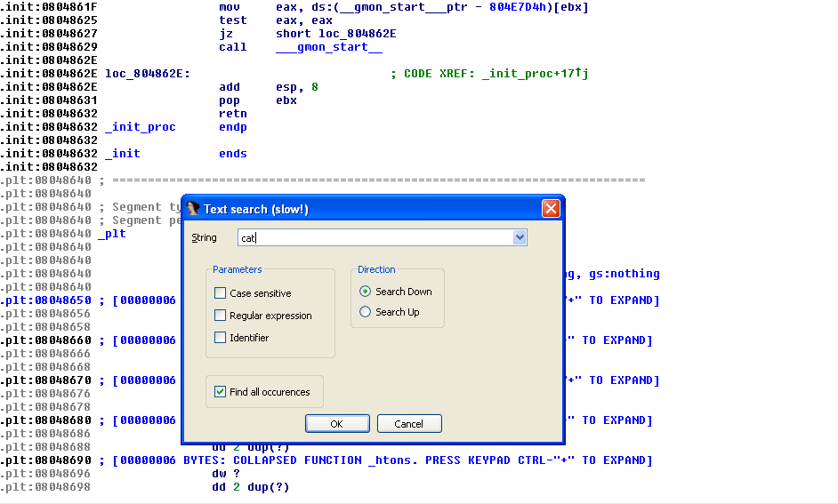The width and height of the screenshot is (838, 504).
Task: Select collapsed function line at .plt:08048650
Action: pos(142,300)
